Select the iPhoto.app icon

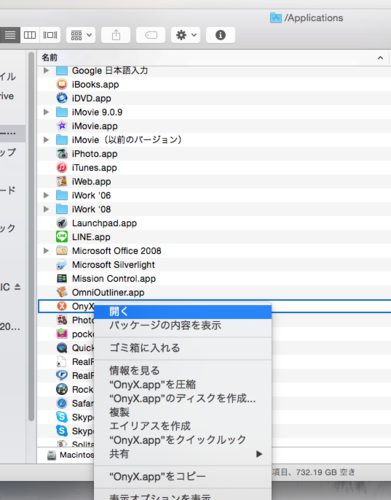(x=62, y=154)
